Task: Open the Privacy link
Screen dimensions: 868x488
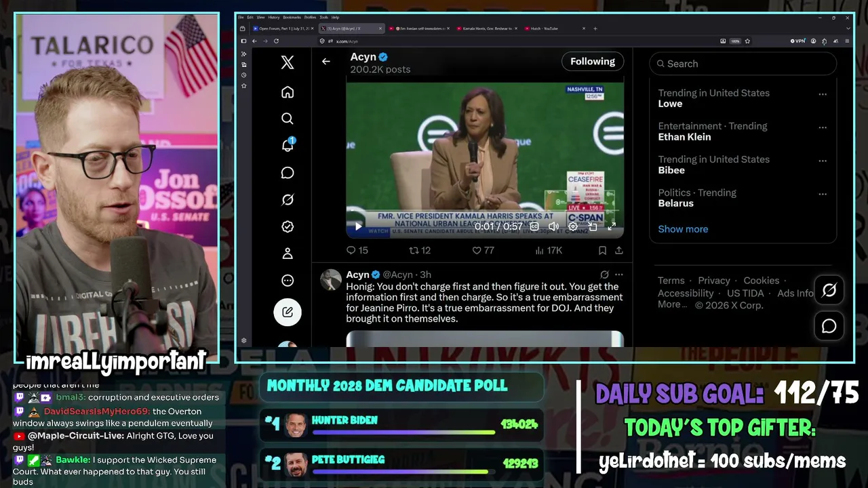Action: [714, 281]
